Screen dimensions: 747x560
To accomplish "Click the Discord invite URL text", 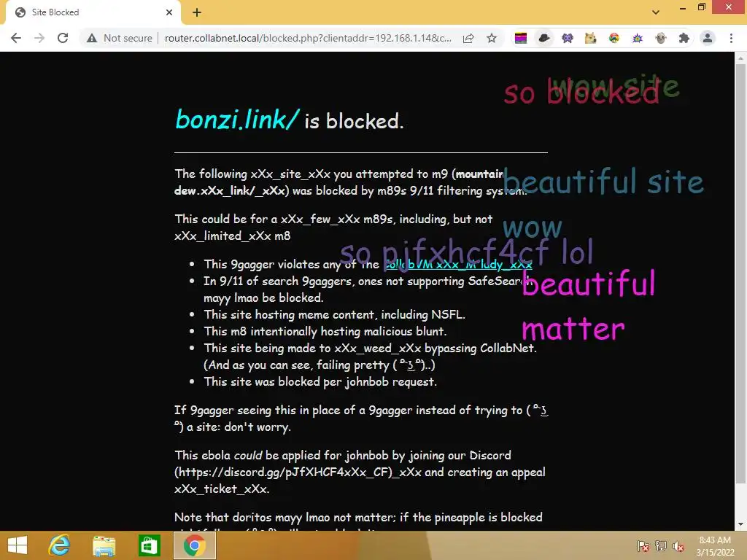I will [283, 472].
